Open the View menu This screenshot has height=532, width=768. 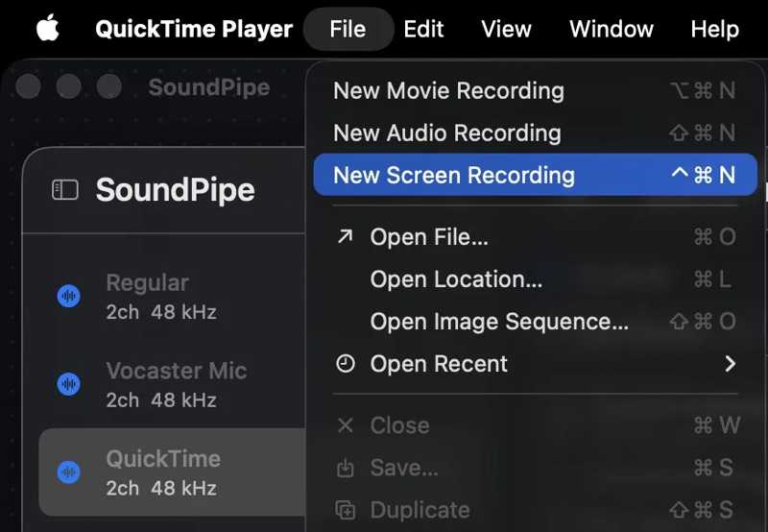pyautogui.click(x=506, y=29)
